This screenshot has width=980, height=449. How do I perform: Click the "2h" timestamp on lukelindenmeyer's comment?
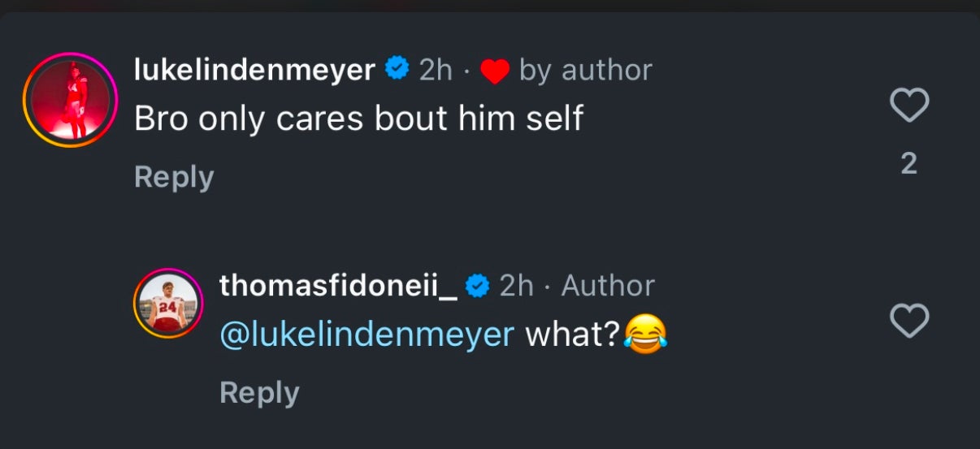(436, 71)
